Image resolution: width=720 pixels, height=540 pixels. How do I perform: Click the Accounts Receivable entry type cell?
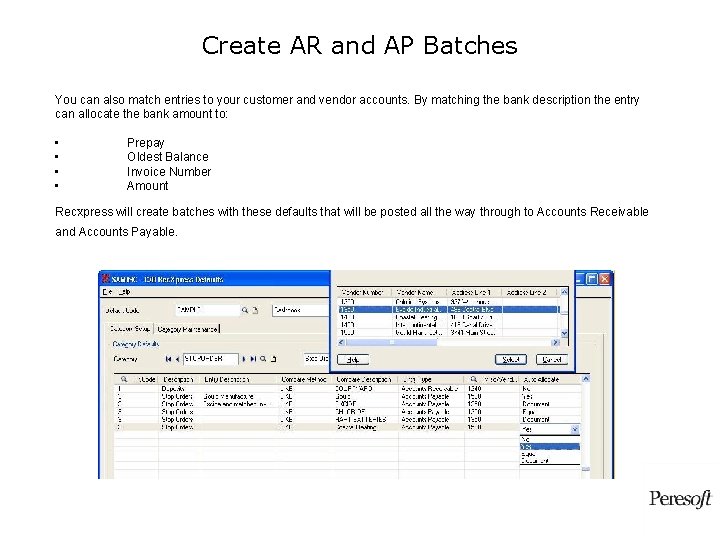tap(429, 388)
